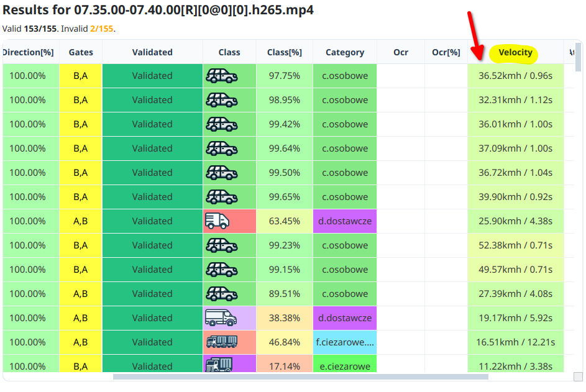Click velocity cell 25.90kmh / 4.38s
The height and width of the screenshot is (392, 586).
[516, 221]
